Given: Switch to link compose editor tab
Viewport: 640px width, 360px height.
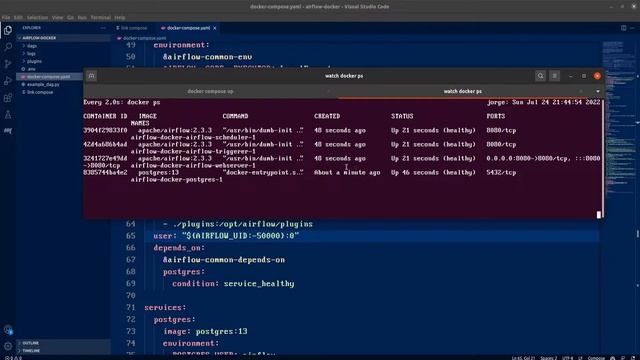Looking at the screenshot, I should (x=134, y=28).
